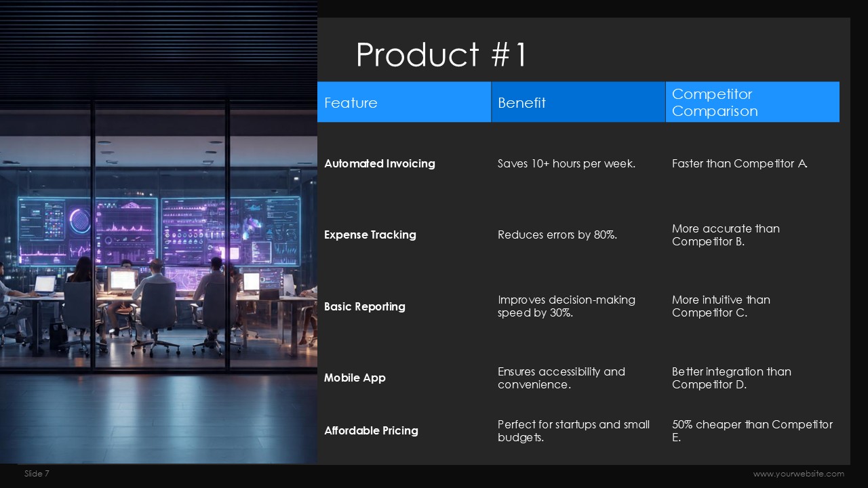Image resolution: width=868 pixels, height=488 pixels.
Task: Click 'Faster than Competitor A' cell
Action: (x=739, y=163)
